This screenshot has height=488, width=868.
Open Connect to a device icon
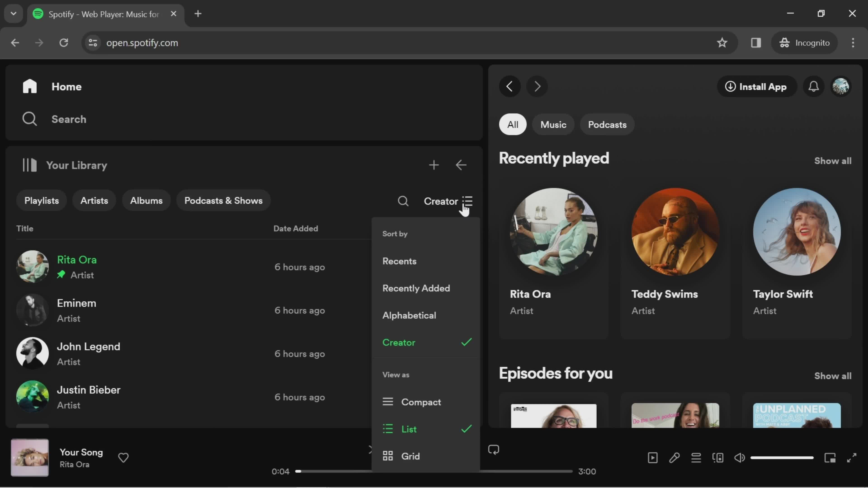click(x=718, y=458)
